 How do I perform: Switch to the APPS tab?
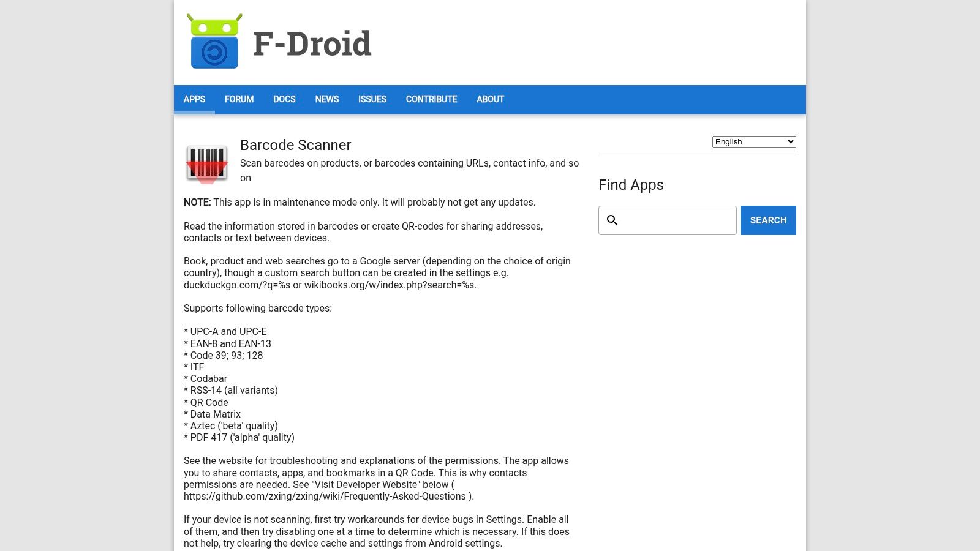tap(194, 99)
